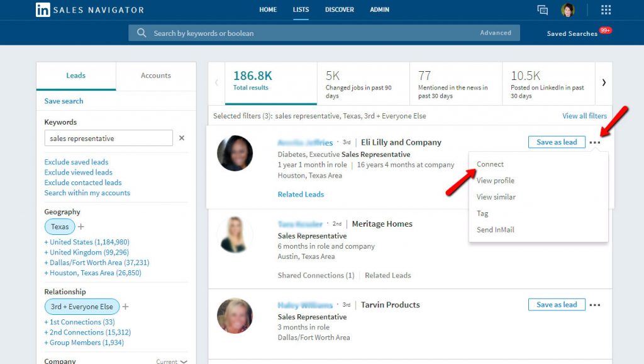Add another geography filter with plus icon

point(81,227)
